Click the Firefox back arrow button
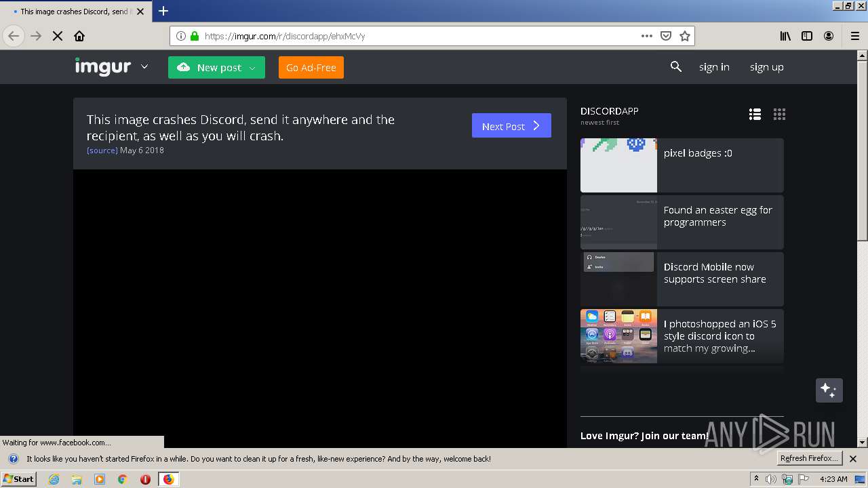The image size is (868, 488). [14, 36]
